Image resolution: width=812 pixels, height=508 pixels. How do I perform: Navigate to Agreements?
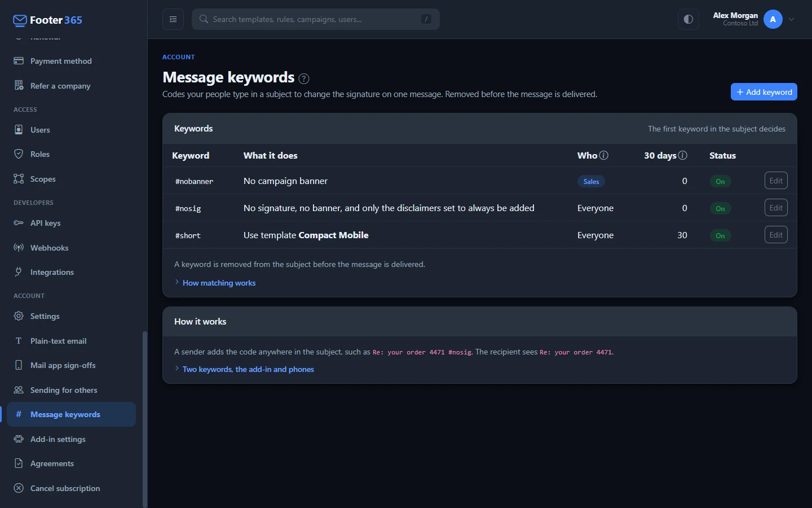(x=71, y=463)
